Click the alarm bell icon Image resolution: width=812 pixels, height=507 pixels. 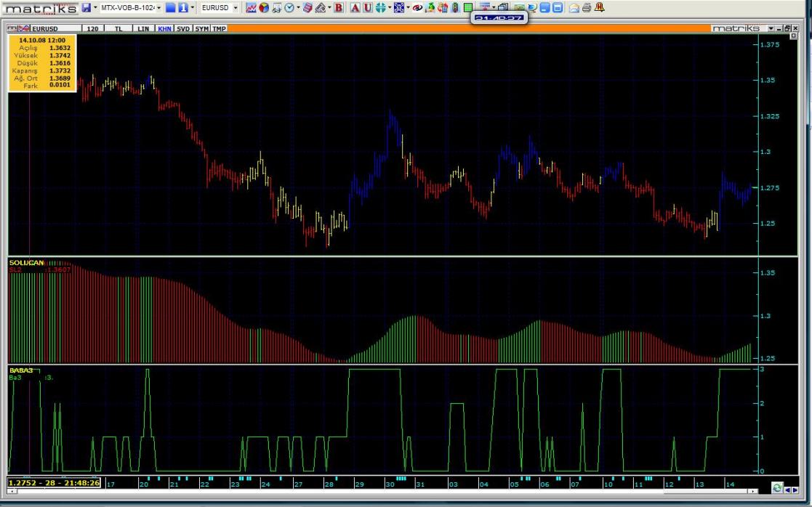[x=599, y=7]
